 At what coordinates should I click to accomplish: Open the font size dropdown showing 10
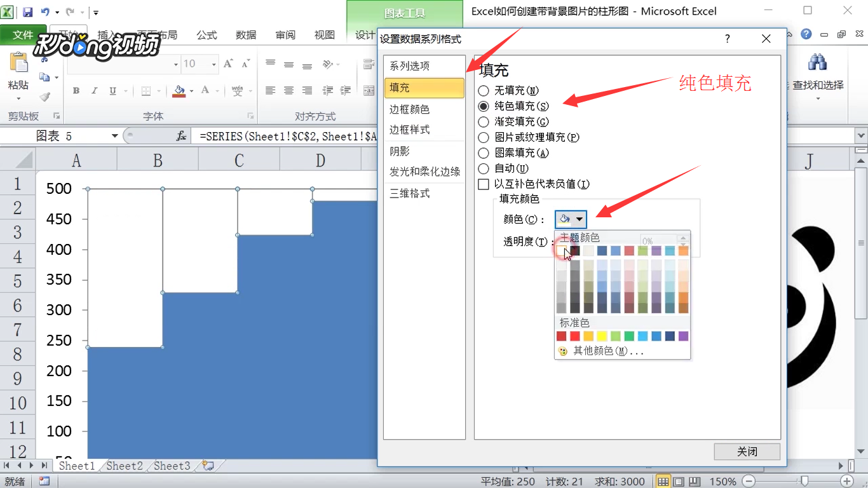point(214,64)
